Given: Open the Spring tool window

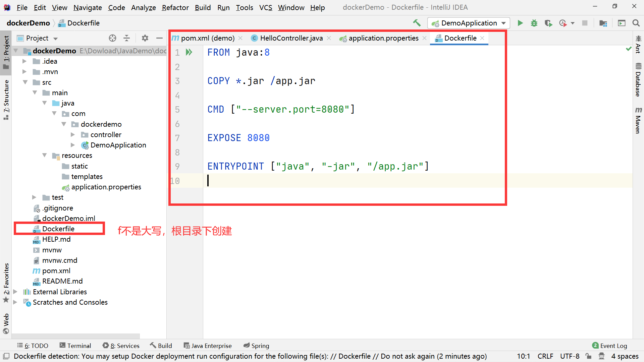Looking at the screenshot, I should coord(256,346).
